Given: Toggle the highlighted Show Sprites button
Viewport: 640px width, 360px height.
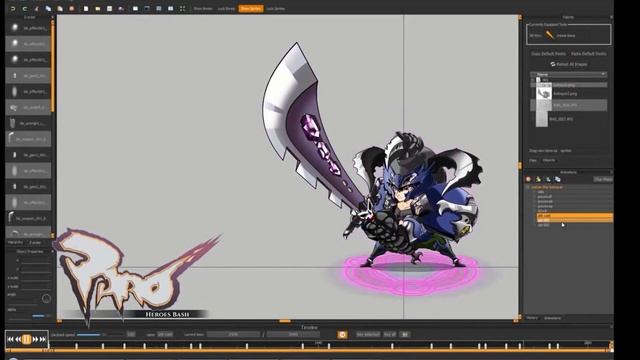Looking at the screenshot, I should click(x=251, y=9).
